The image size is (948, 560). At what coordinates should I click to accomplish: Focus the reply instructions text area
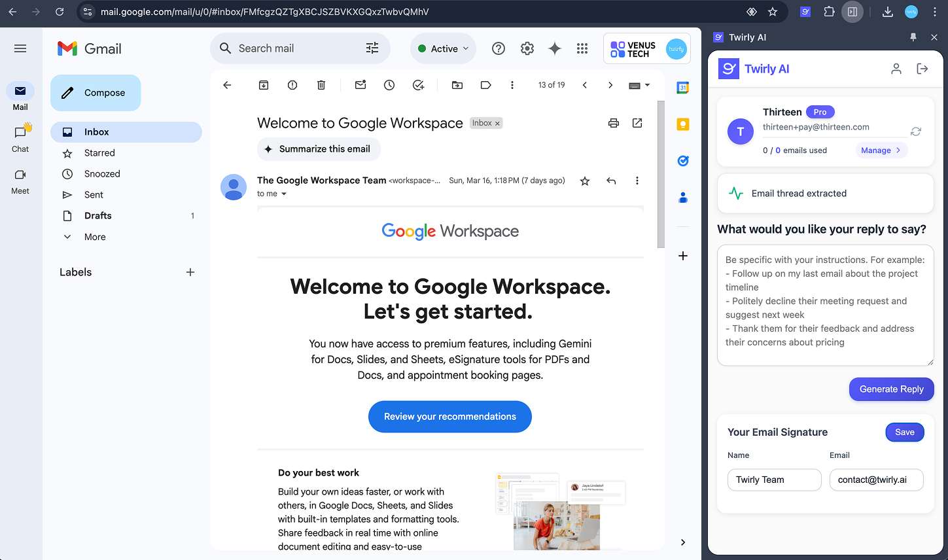pos(826,306)
